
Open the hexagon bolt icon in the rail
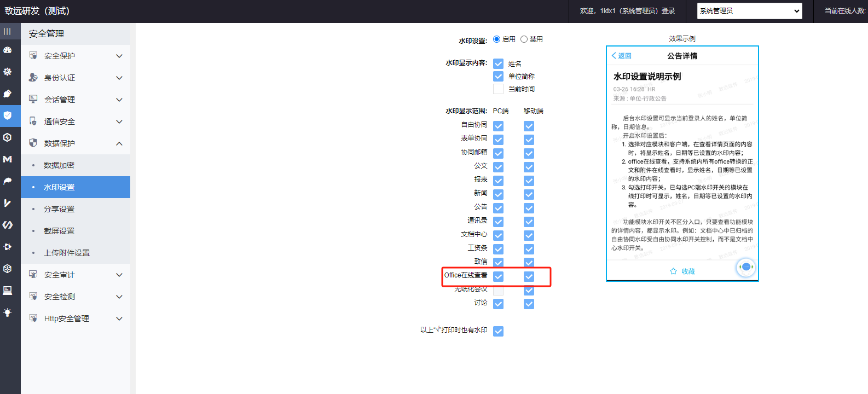coord(7,137)
